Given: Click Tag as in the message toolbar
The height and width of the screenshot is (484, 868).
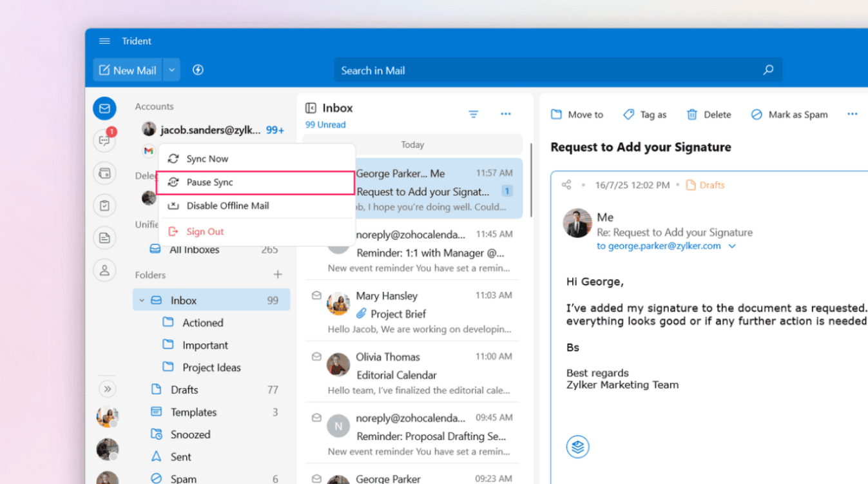Looking at the screenshot, I should (644, 115).
